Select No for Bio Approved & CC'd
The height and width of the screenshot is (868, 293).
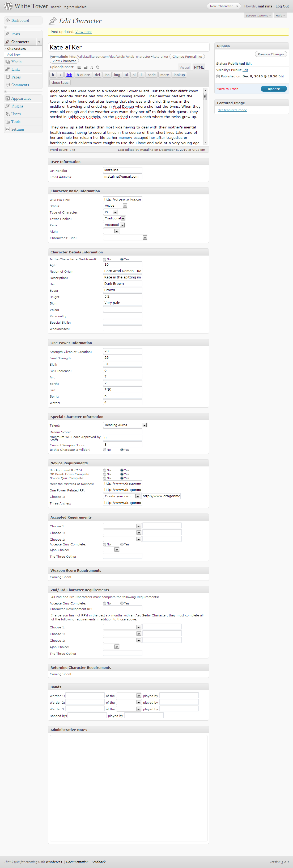[x=105, y=470]
